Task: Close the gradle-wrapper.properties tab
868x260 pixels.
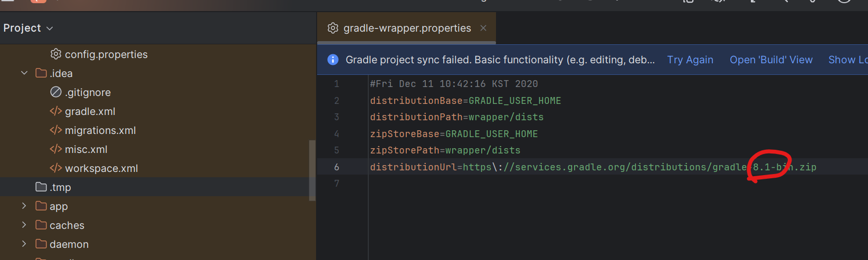Action: tap(483, 28)
